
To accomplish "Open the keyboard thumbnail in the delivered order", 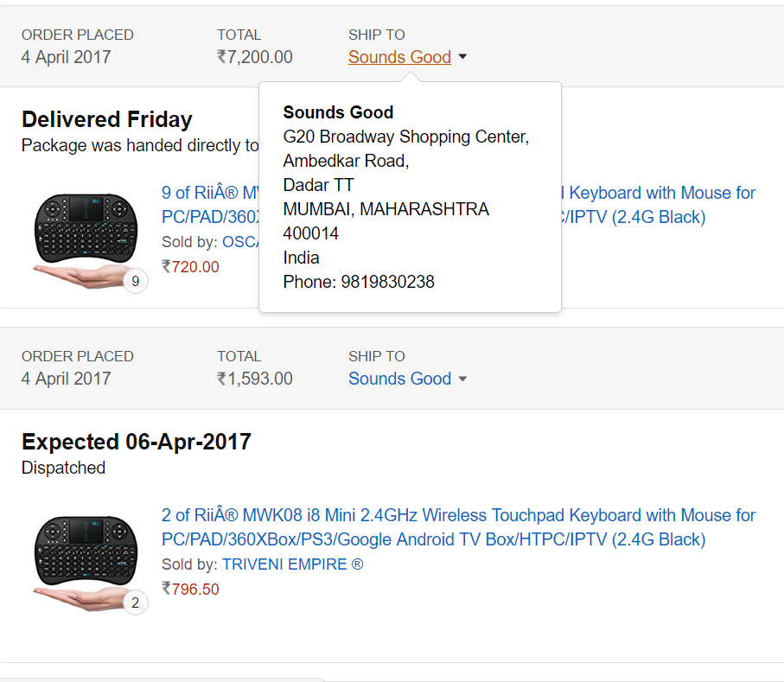I will (x=85, y=240).
